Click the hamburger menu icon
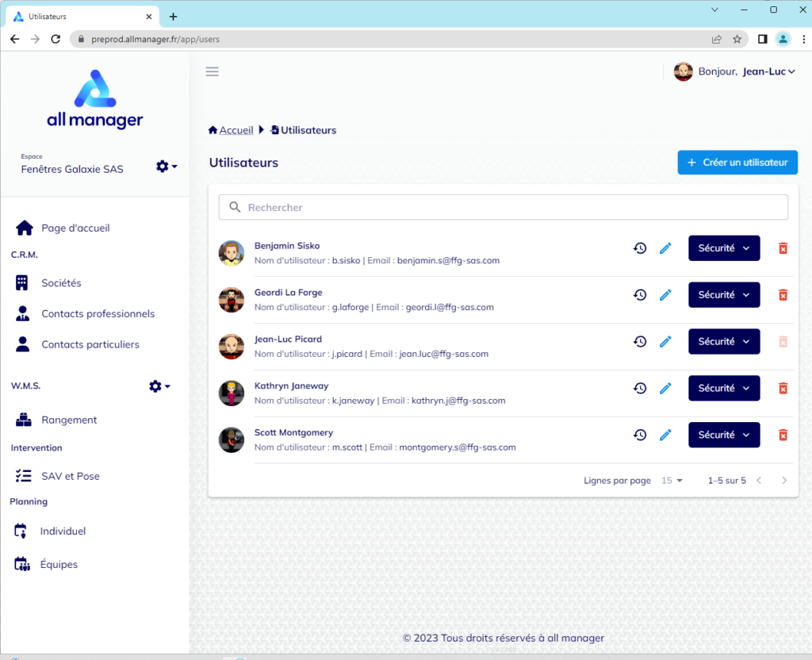Viewport: 812px width, 660px height. [x=212, y=71]
